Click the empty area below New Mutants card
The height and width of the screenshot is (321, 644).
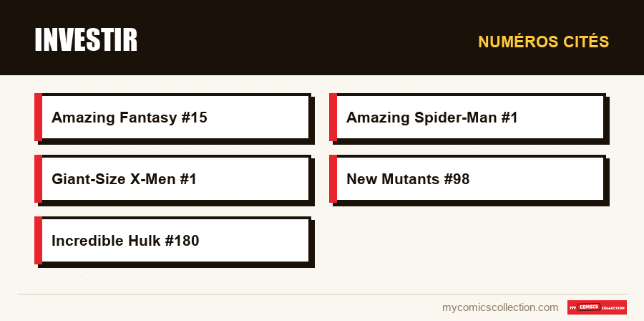coord(468,241)
